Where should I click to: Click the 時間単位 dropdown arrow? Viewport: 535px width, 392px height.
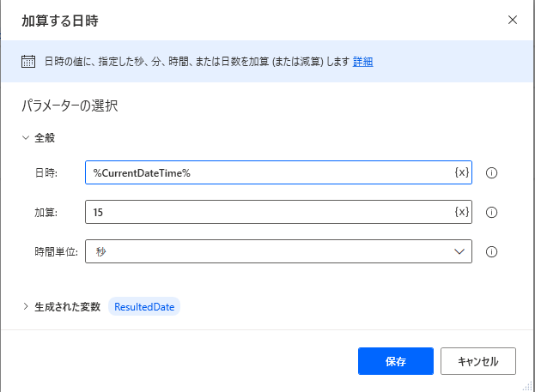click(459, 251)
